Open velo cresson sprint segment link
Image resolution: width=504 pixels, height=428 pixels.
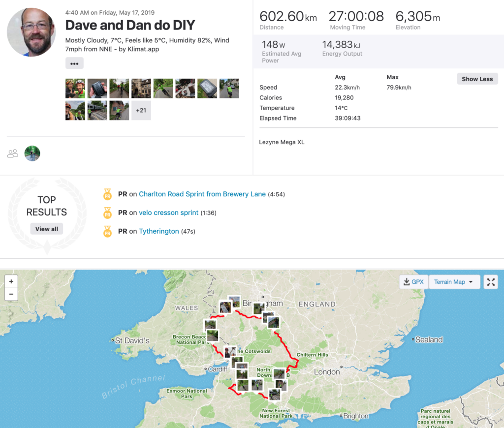(168, 213)
